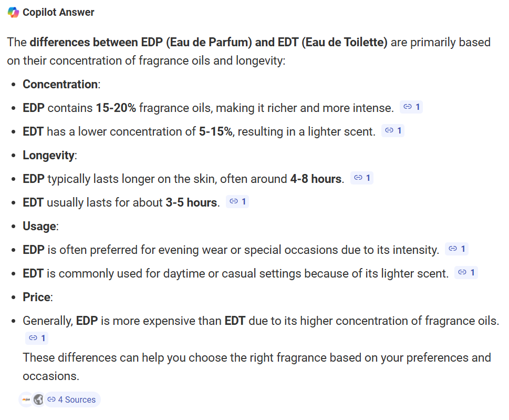Click the bold 3-5 hours text

click(192, 203)
